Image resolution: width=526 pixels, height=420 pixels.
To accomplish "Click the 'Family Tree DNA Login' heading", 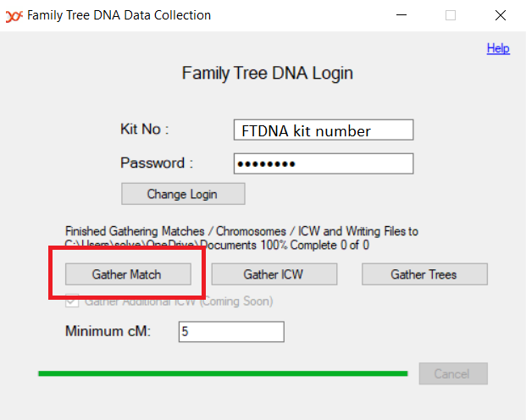I will click(x=268, y=73).
